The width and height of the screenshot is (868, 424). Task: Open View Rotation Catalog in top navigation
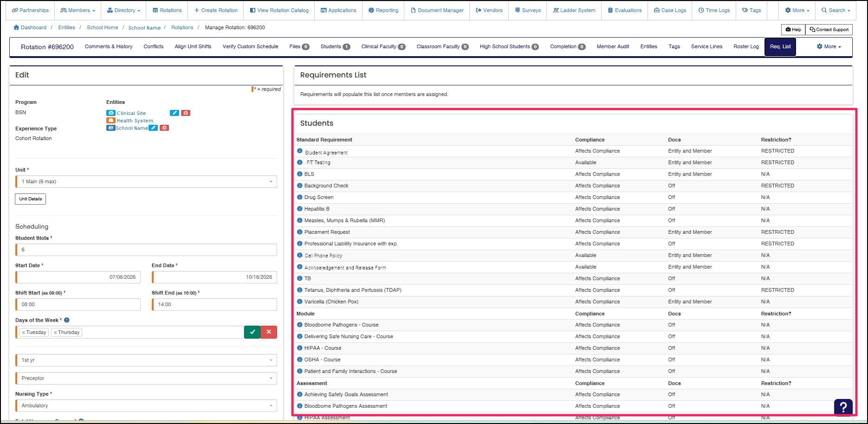(x=279, y=10)
